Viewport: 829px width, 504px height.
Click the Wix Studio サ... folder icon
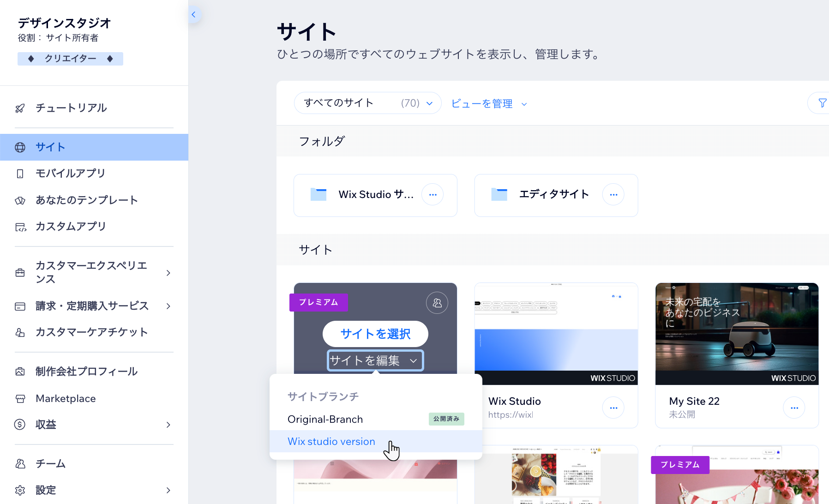[318, 194]
